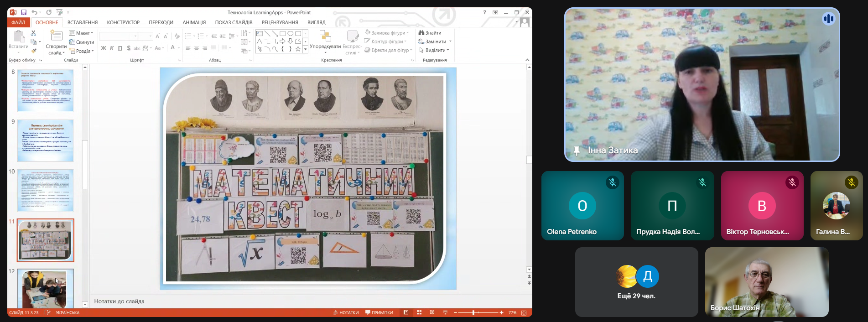Select the Format Painter brush
The width and height of the screenshot is (868, 322).
pyautogui.click(x=33, y=51)
